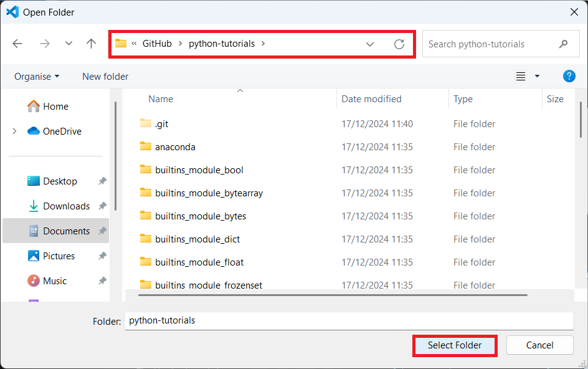Expand the OneDrive tree node

(14, 132)
